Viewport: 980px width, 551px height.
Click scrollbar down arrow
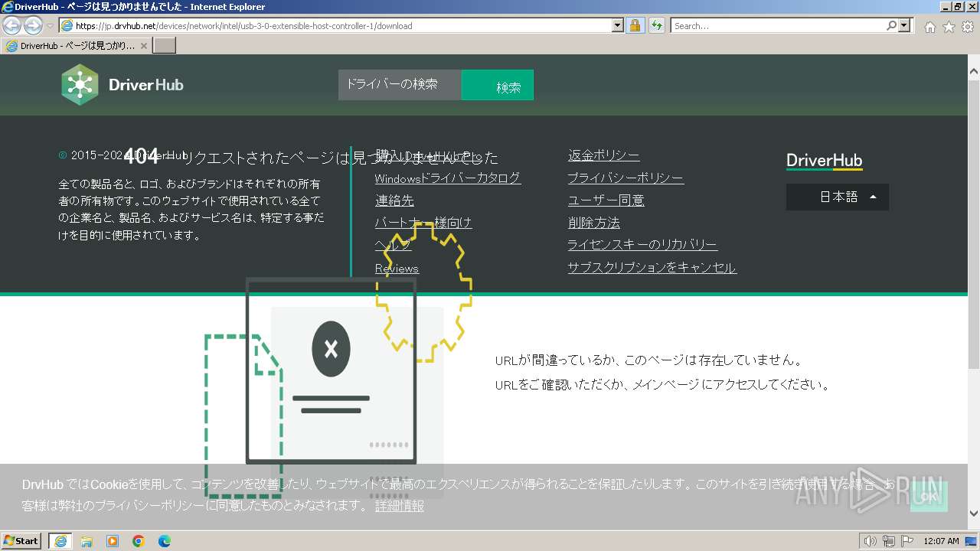click(x=974, y=514)
